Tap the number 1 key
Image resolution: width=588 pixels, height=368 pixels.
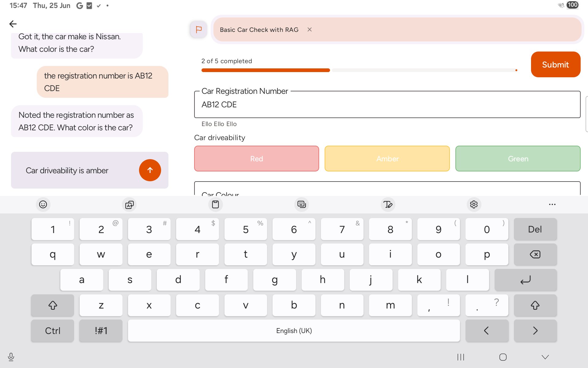point(53,229)
